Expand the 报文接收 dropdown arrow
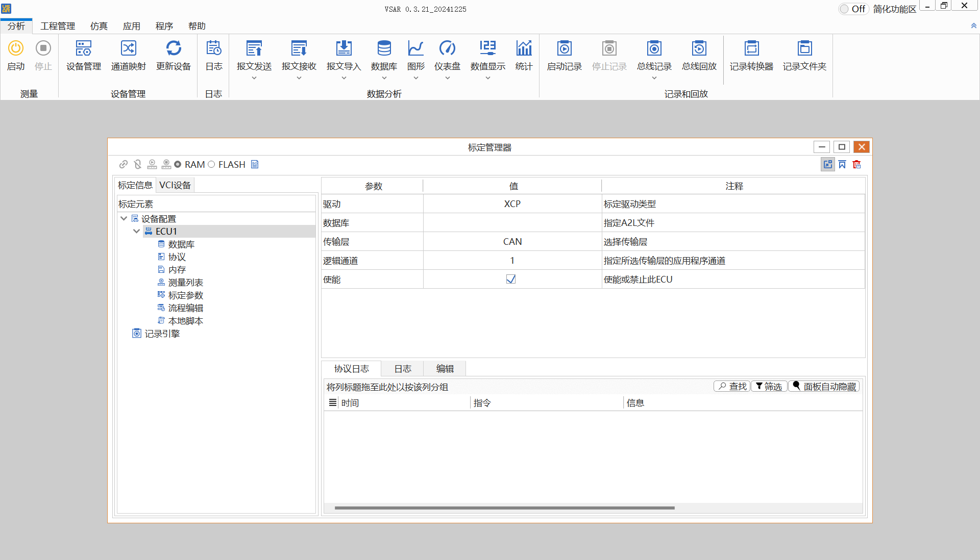Viewport: 980px width, 560px height. tap(299, 78)
